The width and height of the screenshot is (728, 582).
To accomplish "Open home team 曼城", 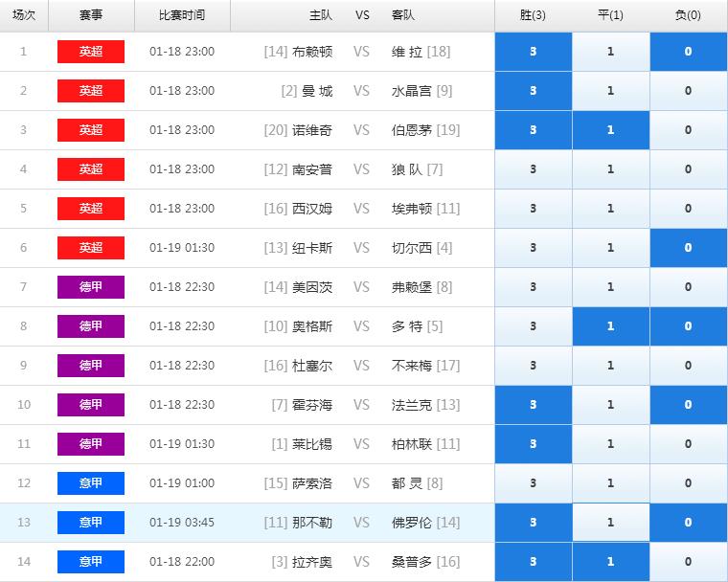I will pyautogui.click(x=317, y=91).
